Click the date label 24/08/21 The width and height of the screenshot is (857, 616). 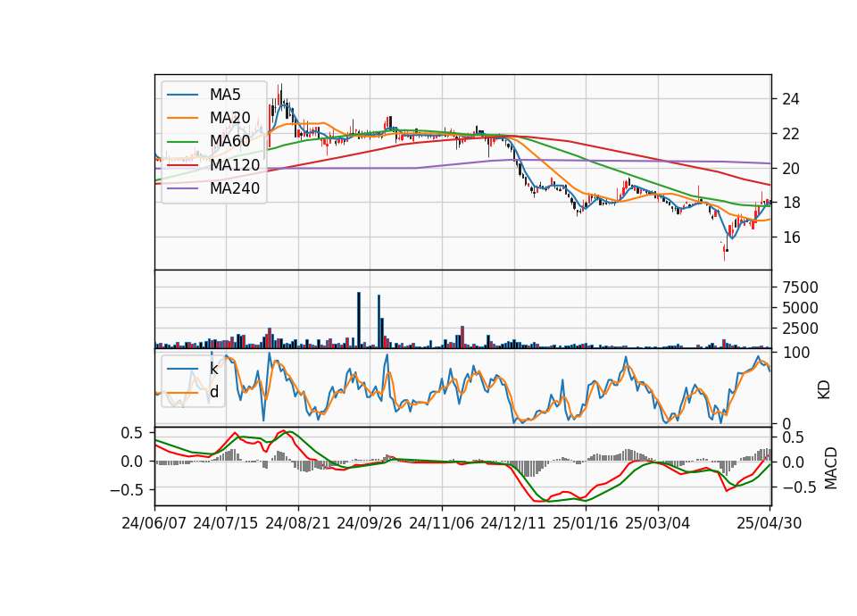coord(298,524)
